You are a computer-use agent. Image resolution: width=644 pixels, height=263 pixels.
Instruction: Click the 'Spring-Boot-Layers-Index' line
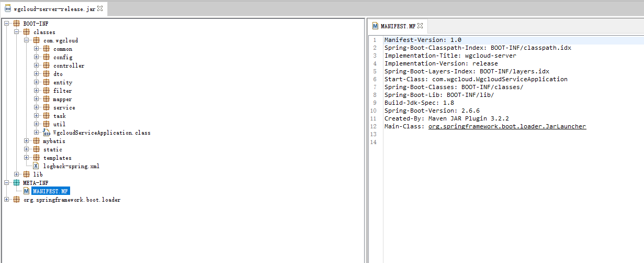pyautogui.click(x=467, y=71)
